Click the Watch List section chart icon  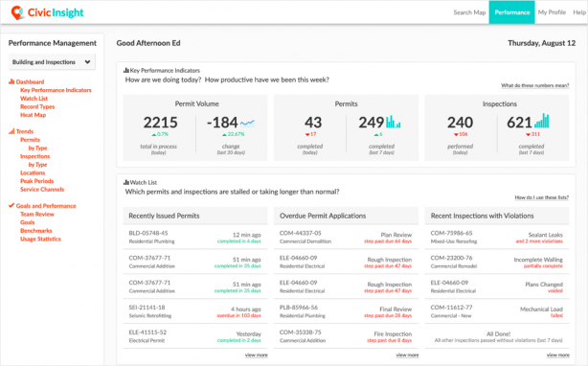pyautogui.click(x=126, y=182)
